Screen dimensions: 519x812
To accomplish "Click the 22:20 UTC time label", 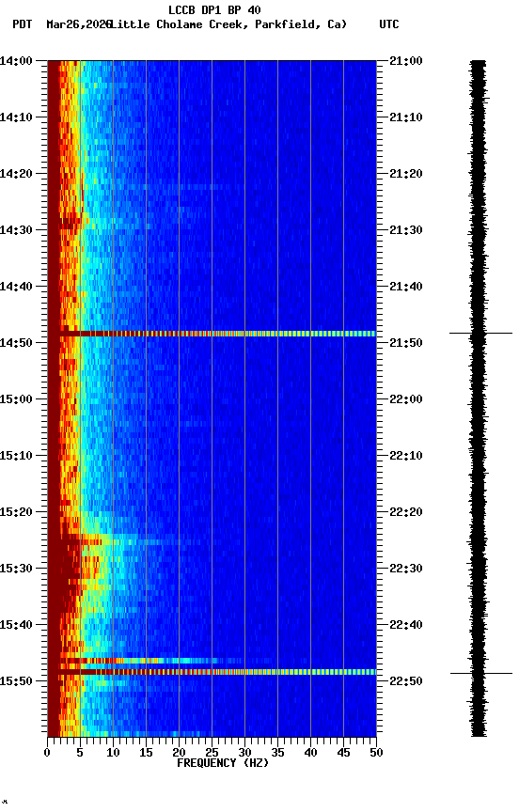I will (x=406, y=513).
